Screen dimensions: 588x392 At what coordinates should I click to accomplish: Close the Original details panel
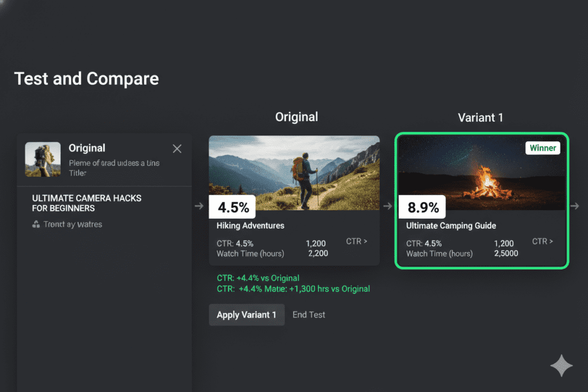pos(177,149)
